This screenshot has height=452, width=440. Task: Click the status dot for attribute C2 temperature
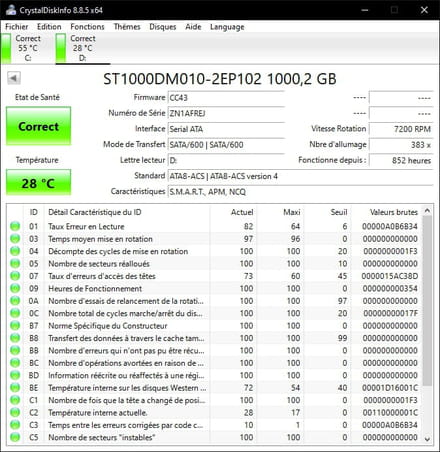[15, 412]
